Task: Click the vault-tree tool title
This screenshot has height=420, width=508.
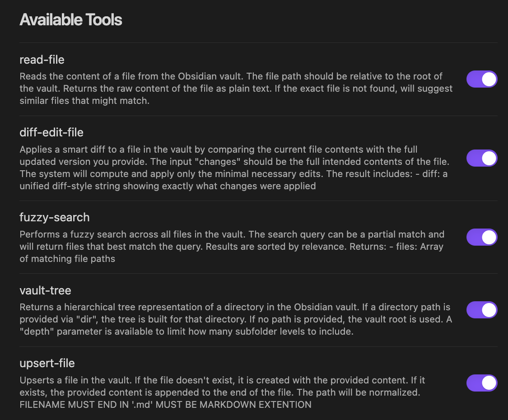Action: point(46,290)
